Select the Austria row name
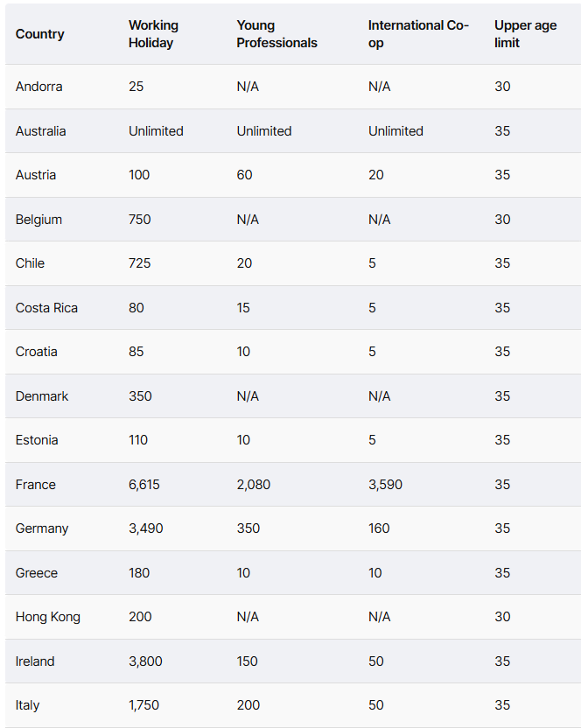581x728 pixels. pyautogui.click(x=36, y=175)
